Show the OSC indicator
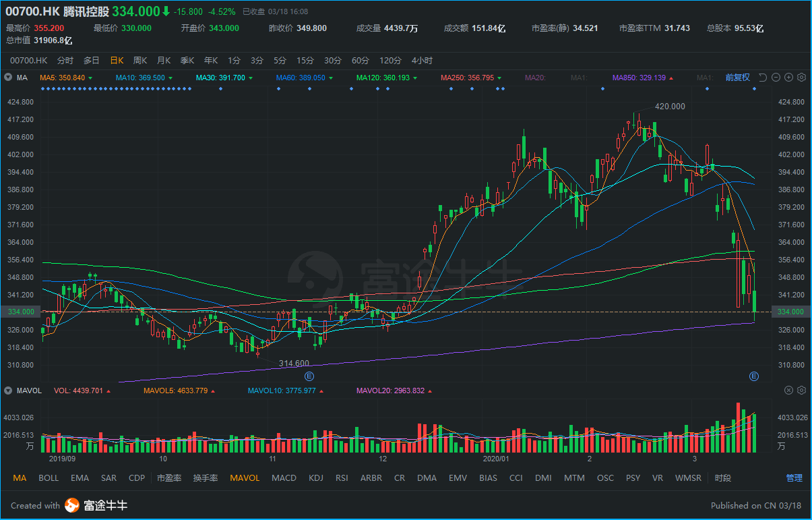The height and width of the screenshot is (520, 812). click(605, 478)
